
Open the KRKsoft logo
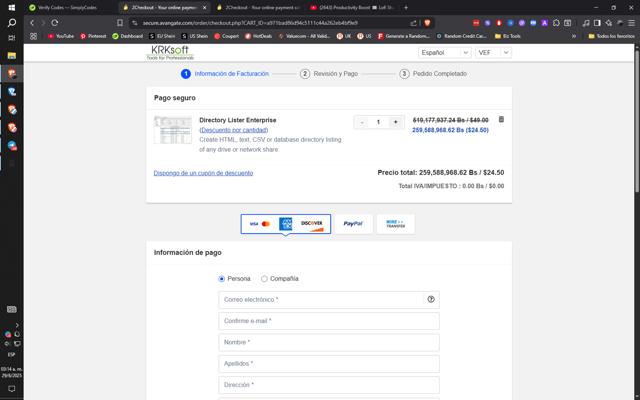(170, 52)
